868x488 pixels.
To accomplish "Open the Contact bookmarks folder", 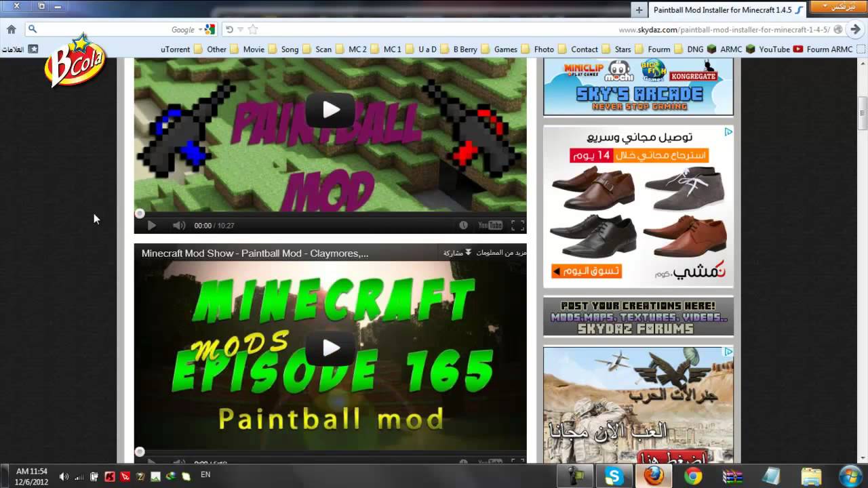I will pos(589,49).
